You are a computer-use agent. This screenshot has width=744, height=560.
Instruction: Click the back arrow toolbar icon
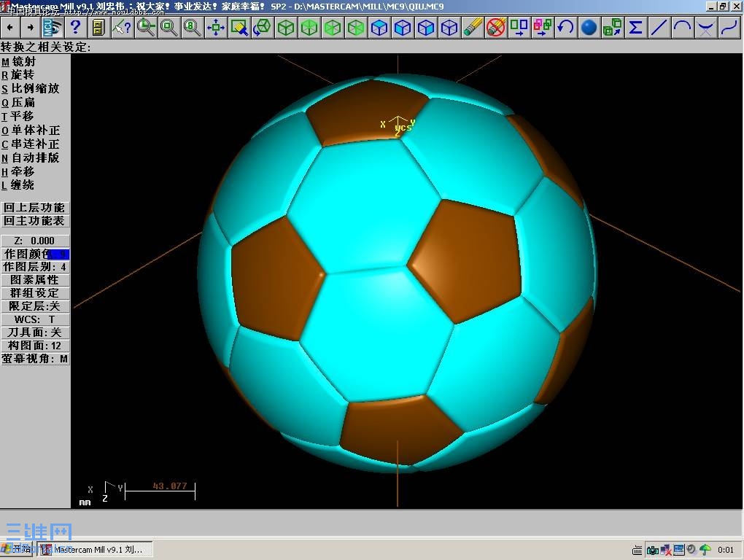pos(10,28)
